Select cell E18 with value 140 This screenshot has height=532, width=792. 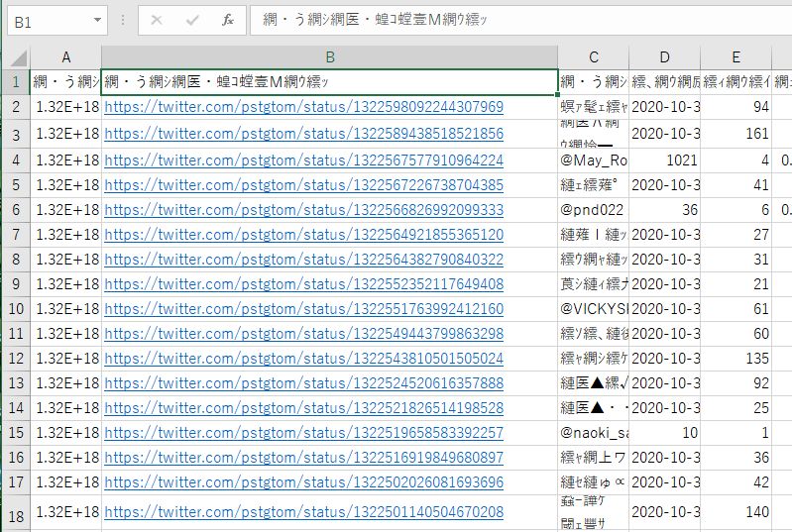[735, 513]
